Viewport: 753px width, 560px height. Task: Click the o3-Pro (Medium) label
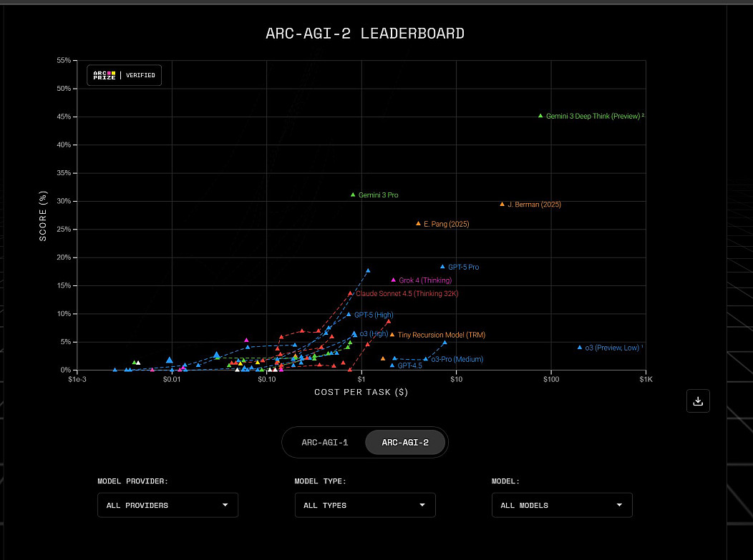pos(457,359)
